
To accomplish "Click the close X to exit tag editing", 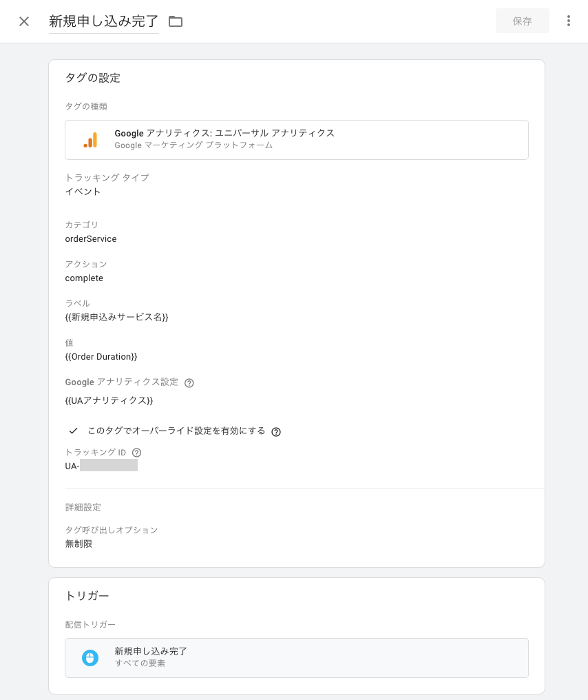I will (x=24, y=21).
